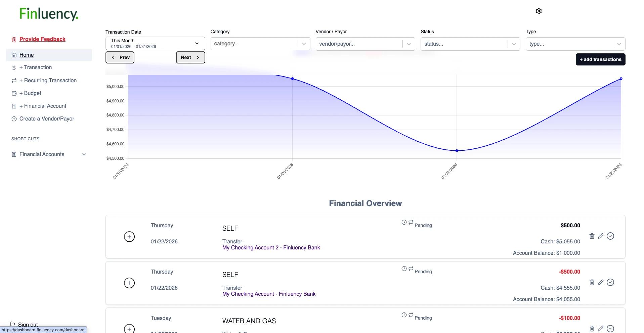Open the 'Provide Feedback' link
Viewport: 644px width, 333px height.
point(42,39)
